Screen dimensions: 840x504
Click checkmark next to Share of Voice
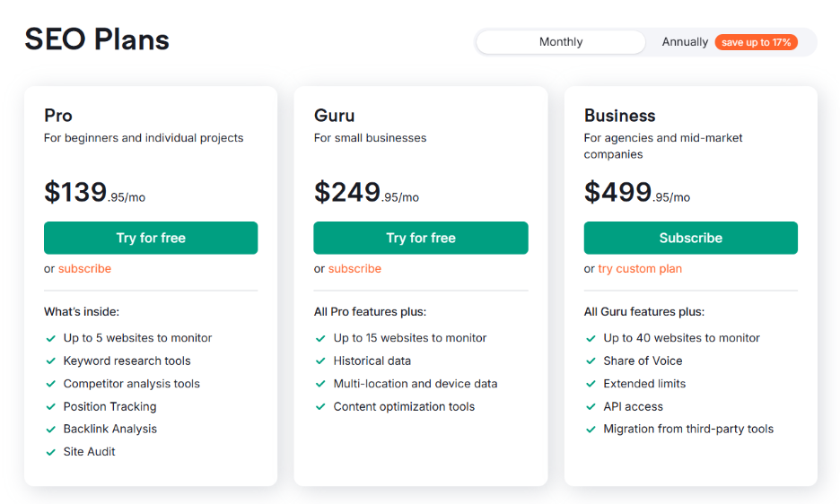pos(591,361)
